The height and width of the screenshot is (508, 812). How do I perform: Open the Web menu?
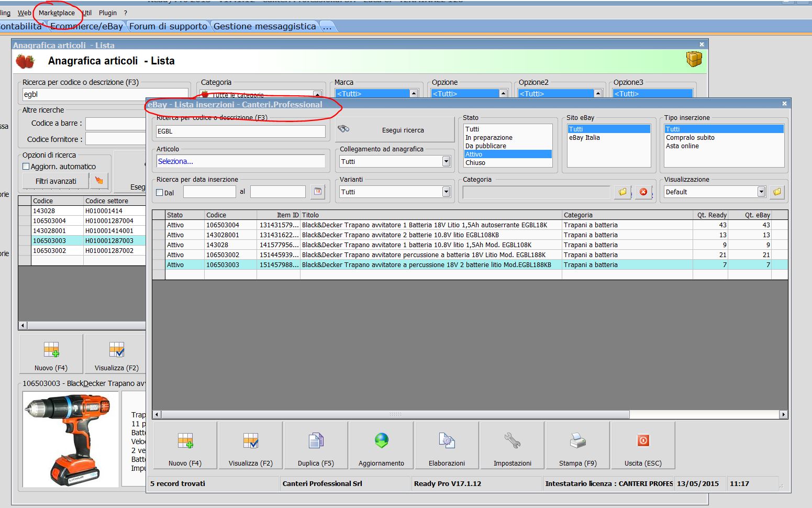[x=24, y=13]
